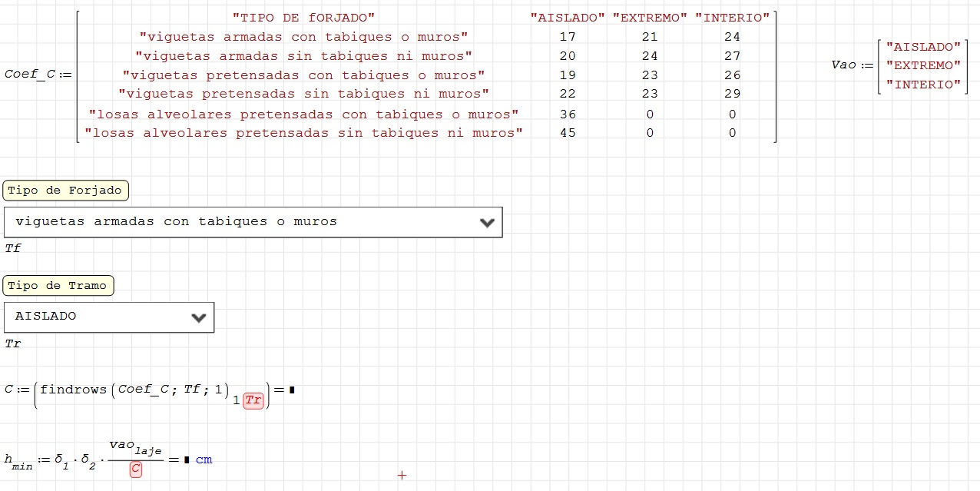Open the Tipo de Forjado dropdown arrow
The width and height of the screenshot is (980, 491).
(x=486, y=223)
